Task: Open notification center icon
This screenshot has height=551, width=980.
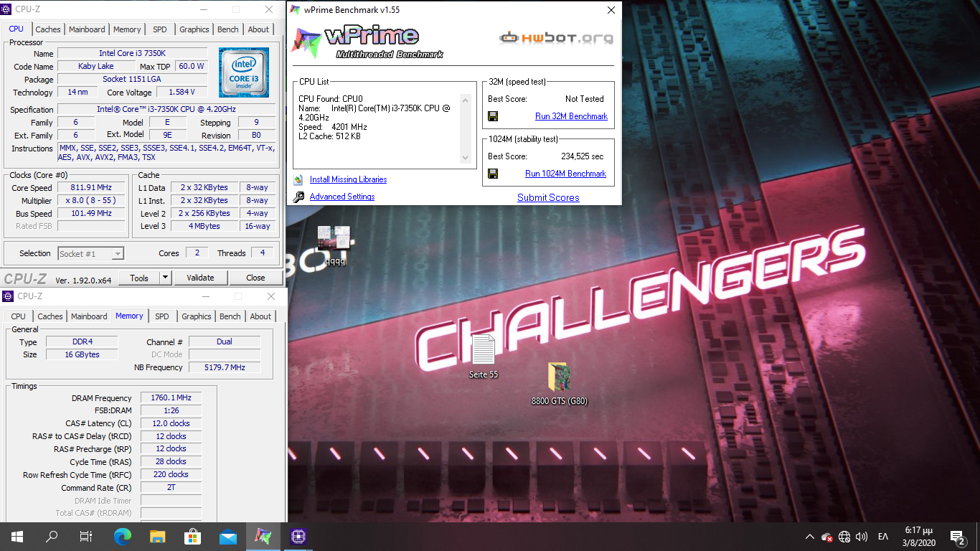Action: [957, 536]
